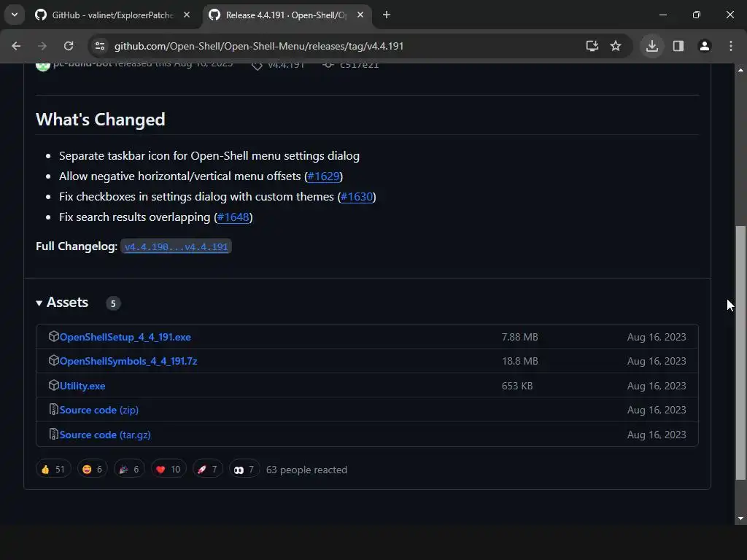Click the date on the Utility.exe row

pyautogui.click(x=657, y=386)
